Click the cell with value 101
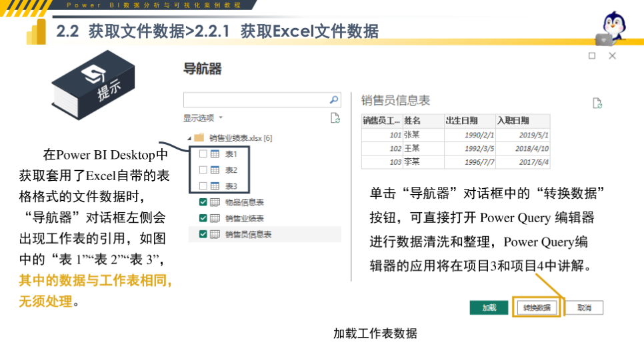Screen dimensions: 644x363 (382, 134)
